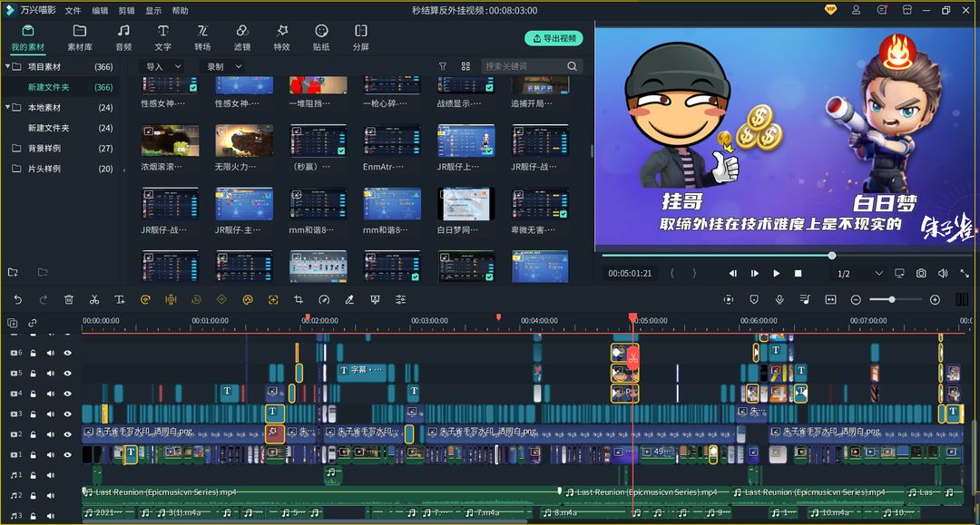980x525 pixels.
Task: Hide video track 4 with eye icon
Action: (67, 394)
